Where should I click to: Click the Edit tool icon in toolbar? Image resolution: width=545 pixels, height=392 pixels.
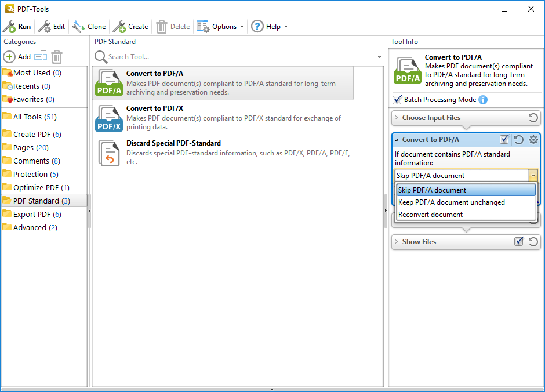(45, 27)
